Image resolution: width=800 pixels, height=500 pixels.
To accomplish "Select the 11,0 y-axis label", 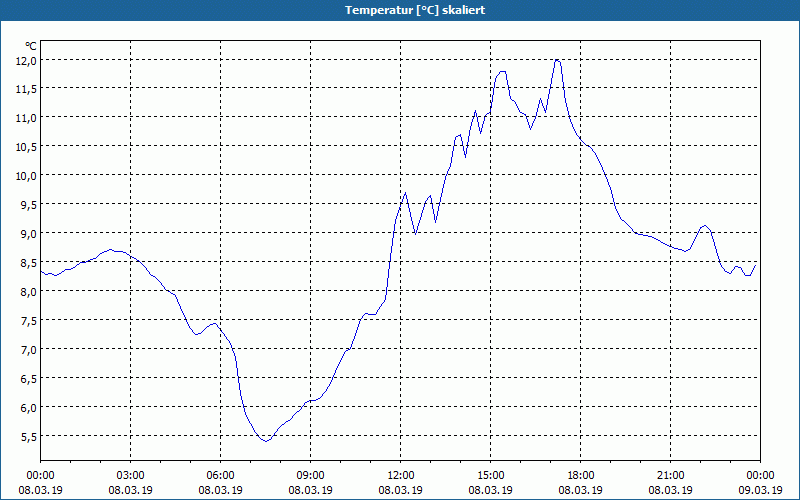I will pyautogui.click(x=27, y=118).
